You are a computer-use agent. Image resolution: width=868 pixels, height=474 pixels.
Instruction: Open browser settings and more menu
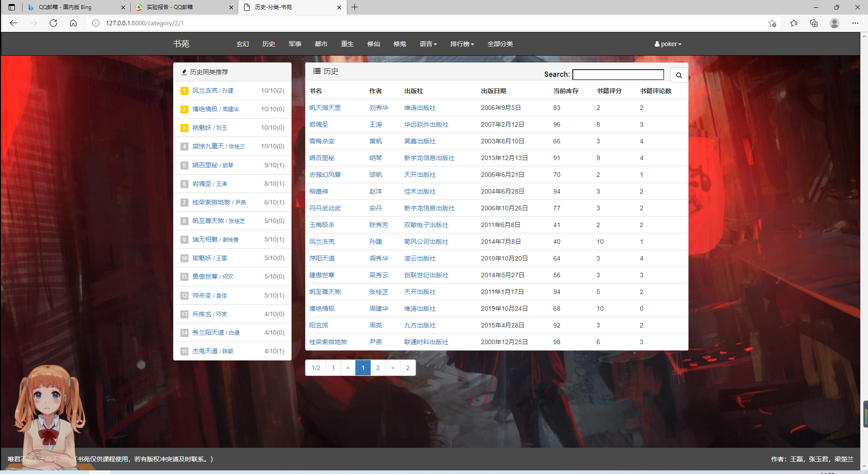(855, 23)
